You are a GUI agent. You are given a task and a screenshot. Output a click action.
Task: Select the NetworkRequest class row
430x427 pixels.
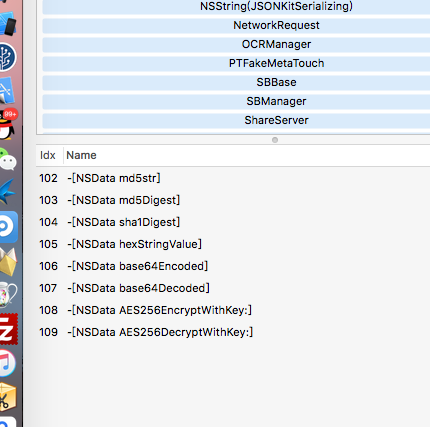tap(236, 26)
